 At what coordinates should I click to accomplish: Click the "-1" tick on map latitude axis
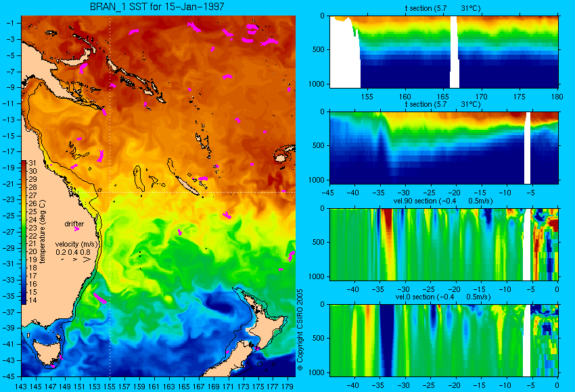(11, 23)
